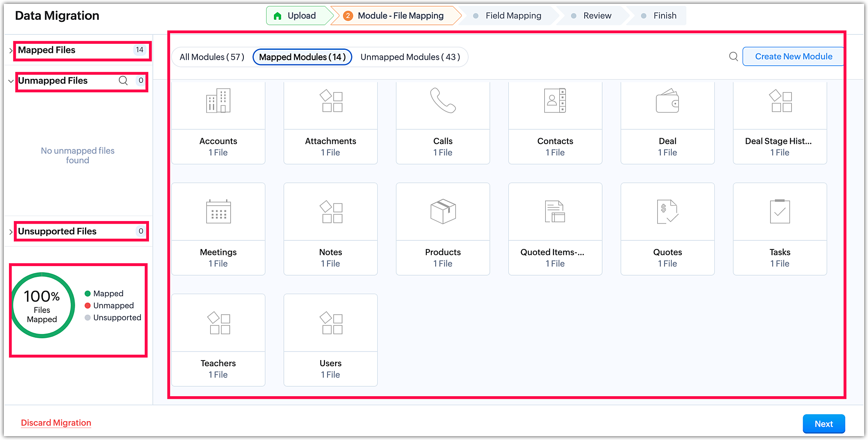Open the Products box icon

point(443,211)
